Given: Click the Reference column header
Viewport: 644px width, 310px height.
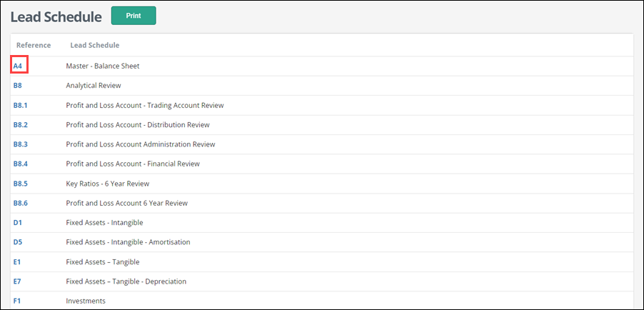Looking at the screenshot, I should (34, 45).
